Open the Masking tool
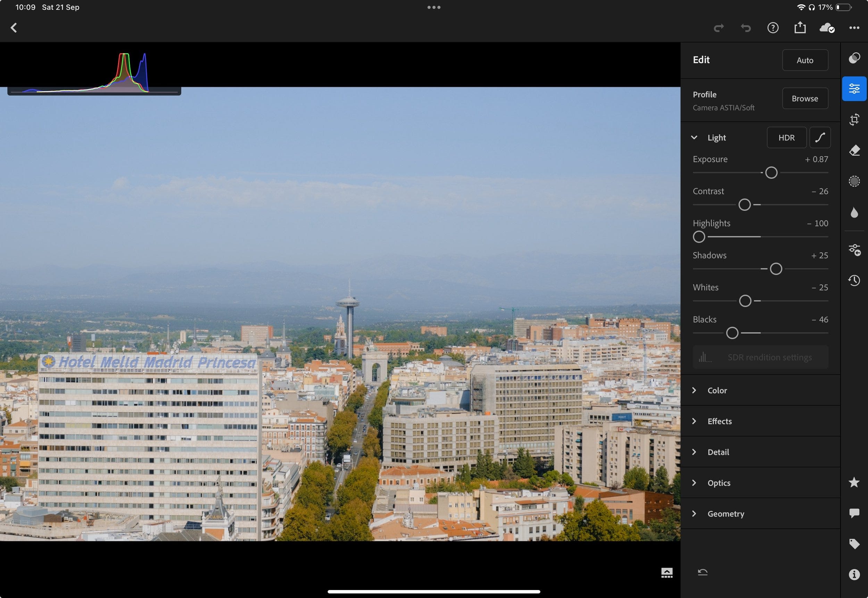868x598 pixels. (854, 181)
